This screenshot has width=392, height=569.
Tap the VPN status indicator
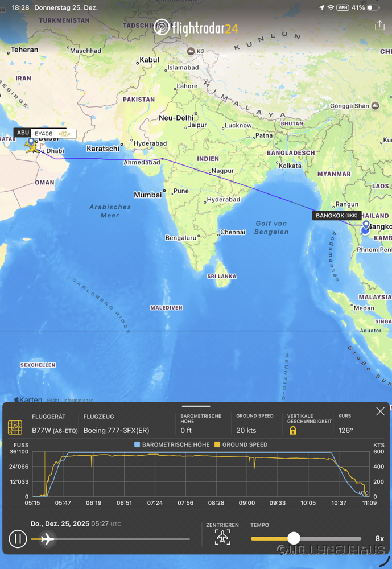tap(343, 7)
